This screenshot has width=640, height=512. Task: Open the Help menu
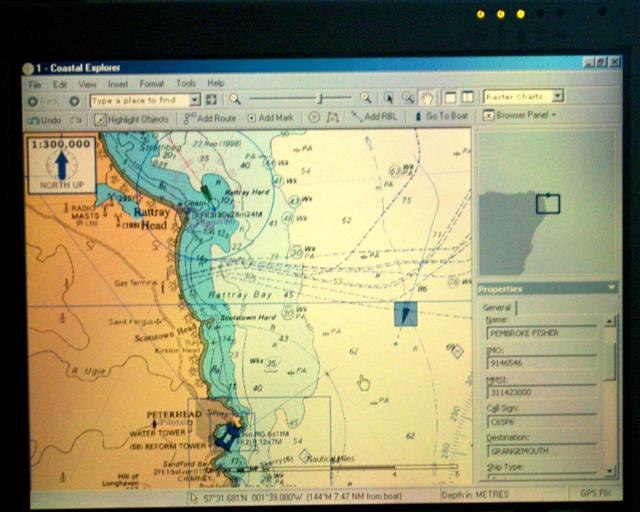click(x=216, y=83)
